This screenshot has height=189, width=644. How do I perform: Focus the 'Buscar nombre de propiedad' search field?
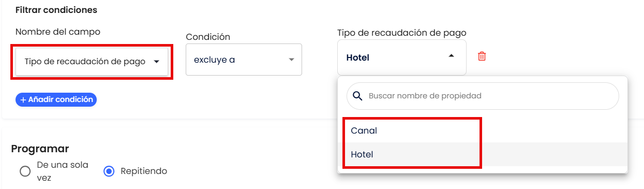pyautogui.click(x=483, y=96)
